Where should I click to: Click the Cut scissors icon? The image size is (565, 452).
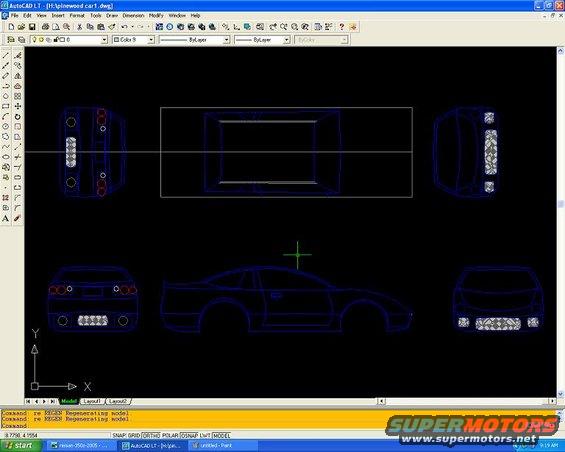(80, 27)
